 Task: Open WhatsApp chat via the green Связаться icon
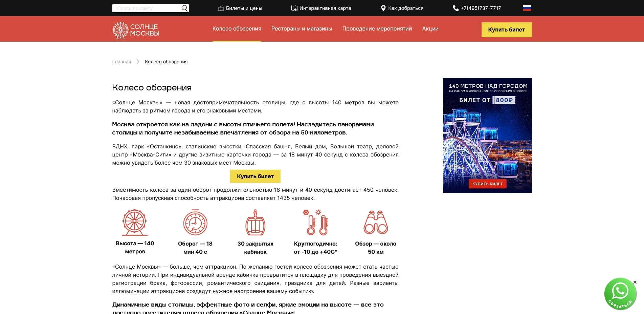(x=621, y=293)
